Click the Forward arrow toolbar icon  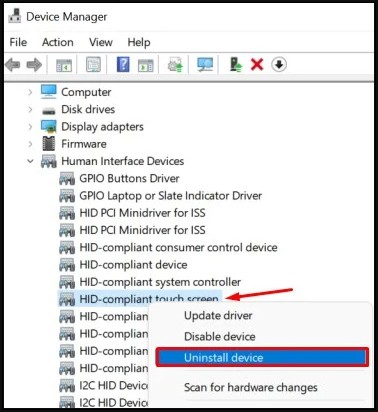pyautogui.click(x=34, y=64)
